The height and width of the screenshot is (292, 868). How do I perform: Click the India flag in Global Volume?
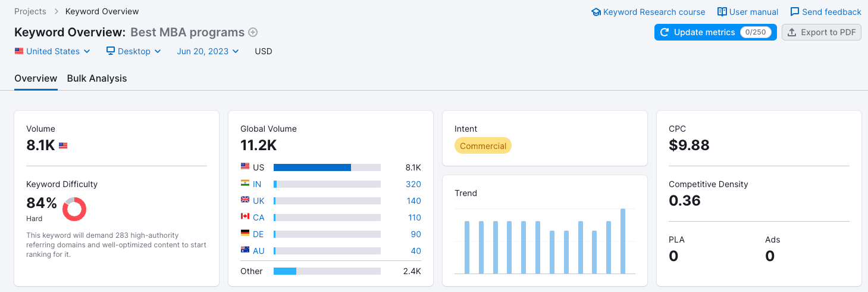coord(245,184)
